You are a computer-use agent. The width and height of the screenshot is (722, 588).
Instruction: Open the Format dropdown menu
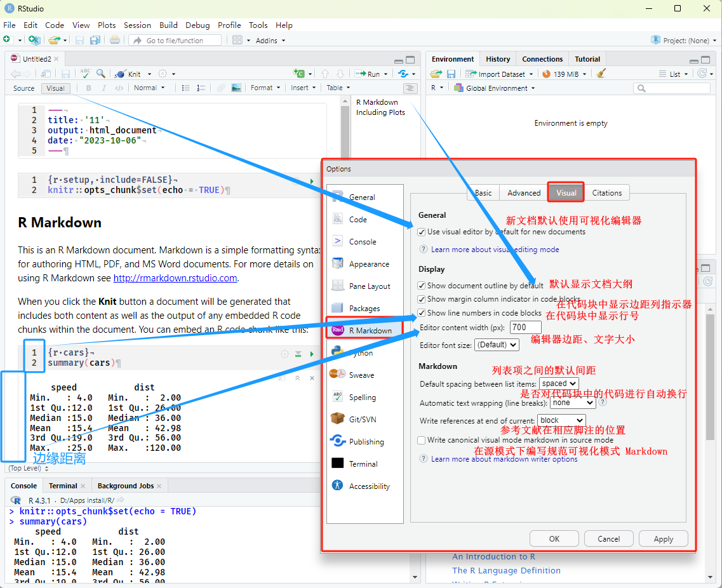(x=265, y=88)
